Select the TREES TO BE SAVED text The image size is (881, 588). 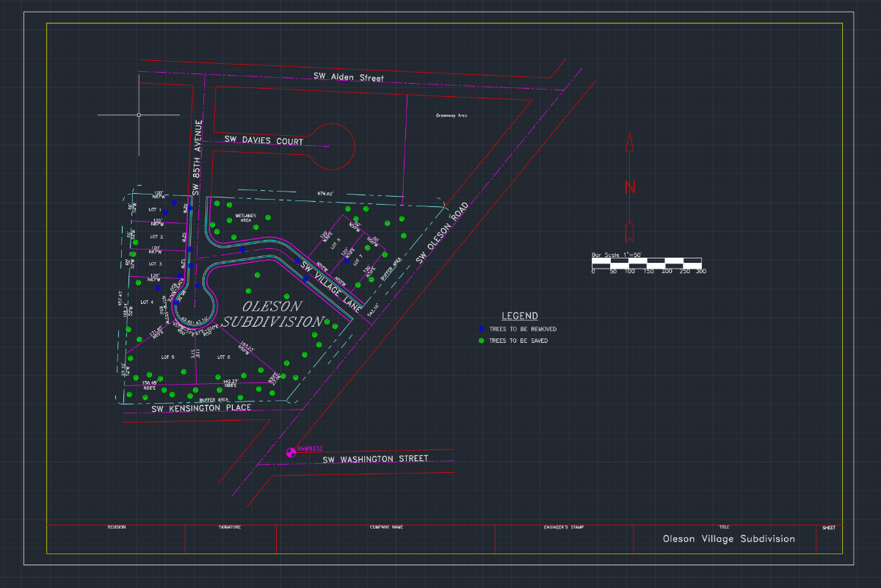click(x=518, y=341)
